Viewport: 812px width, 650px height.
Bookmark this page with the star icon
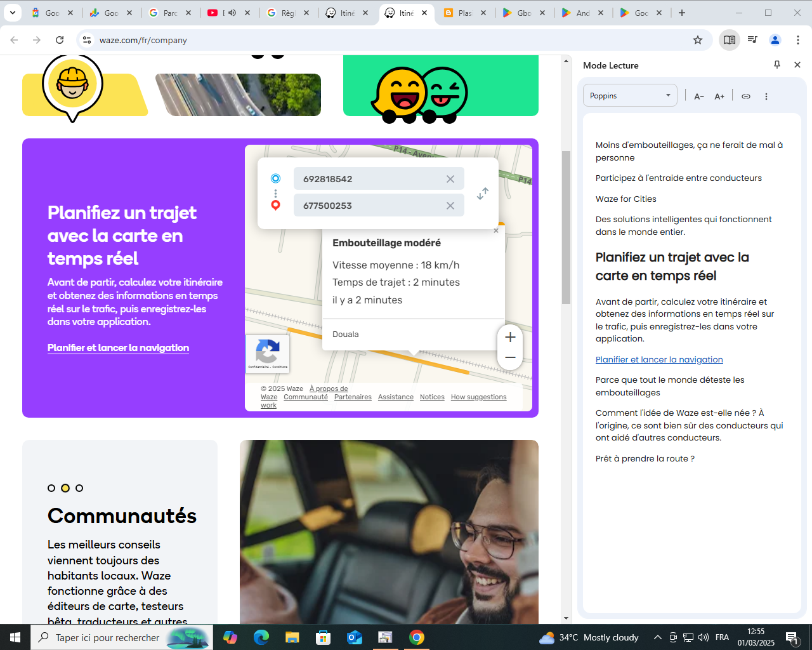[x=698, y=40]
